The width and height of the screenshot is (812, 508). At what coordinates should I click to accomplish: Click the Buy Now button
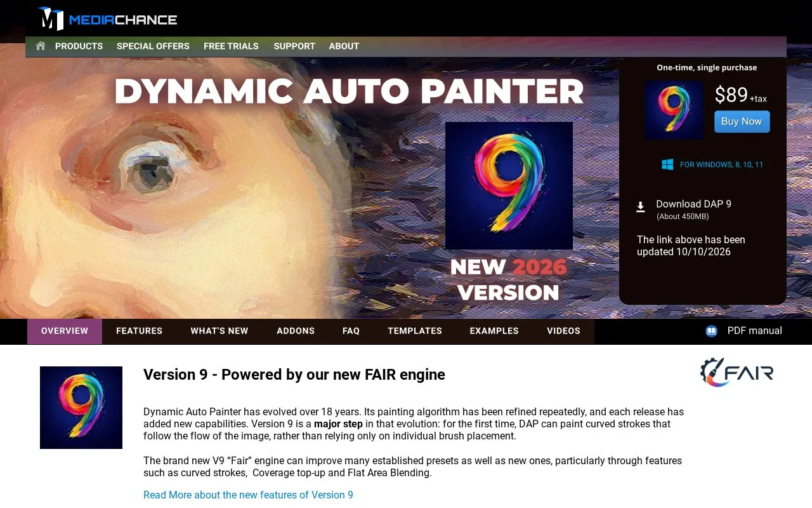tap(742, 121)
